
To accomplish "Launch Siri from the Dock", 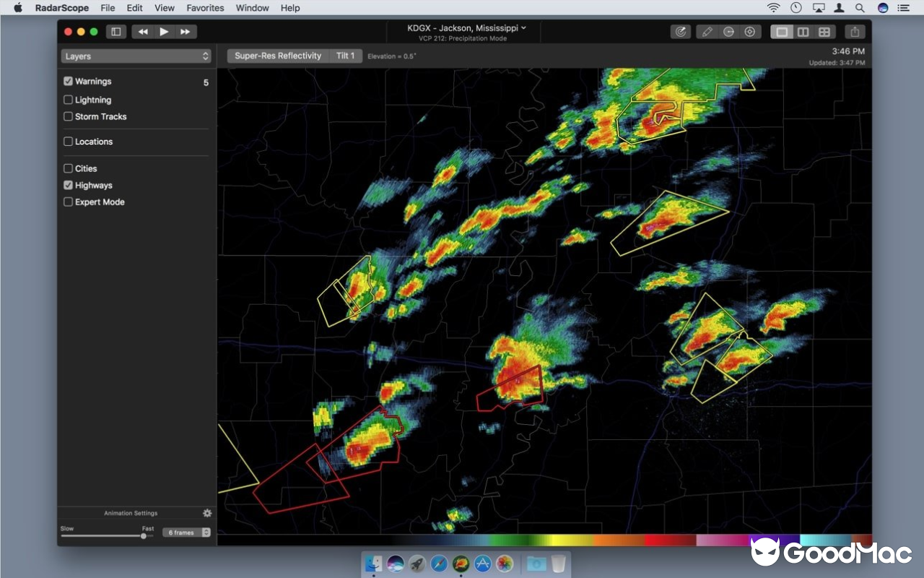I will 395,564.
